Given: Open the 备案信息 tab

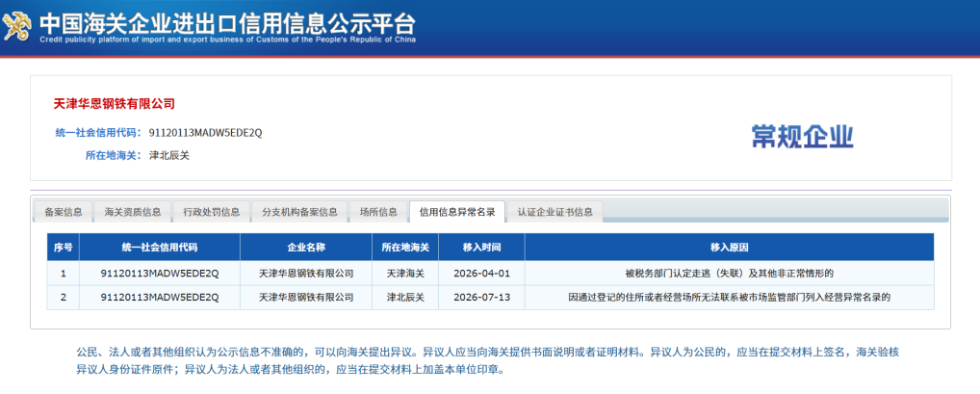Looking at the screenshot, I should (64, 212).
